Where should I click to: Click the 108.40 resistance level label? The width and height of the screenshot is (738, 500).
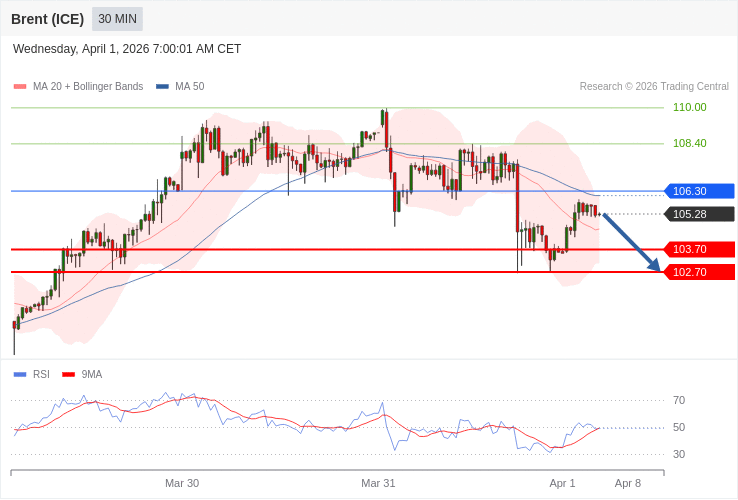[689, 143]
